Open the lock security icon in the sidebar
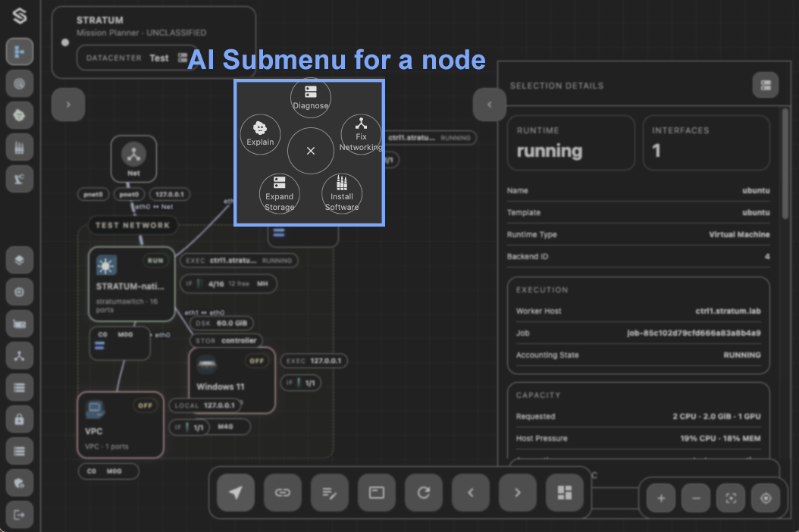This screenshot has width=799, height=532. (x=20, y=419)
